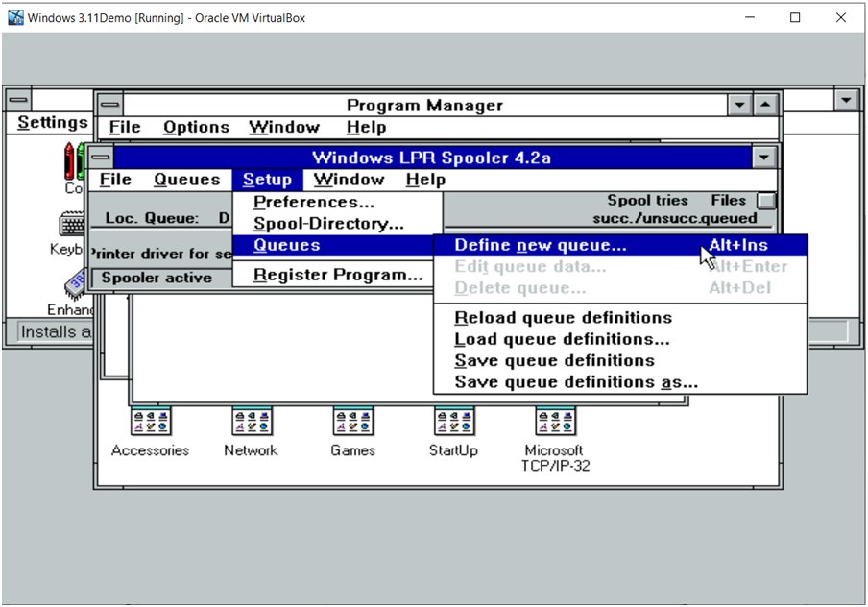The height and width of the screenshot is (607, 868).
Task: Open Control Panel Settings menu
Action: (53, 122)
